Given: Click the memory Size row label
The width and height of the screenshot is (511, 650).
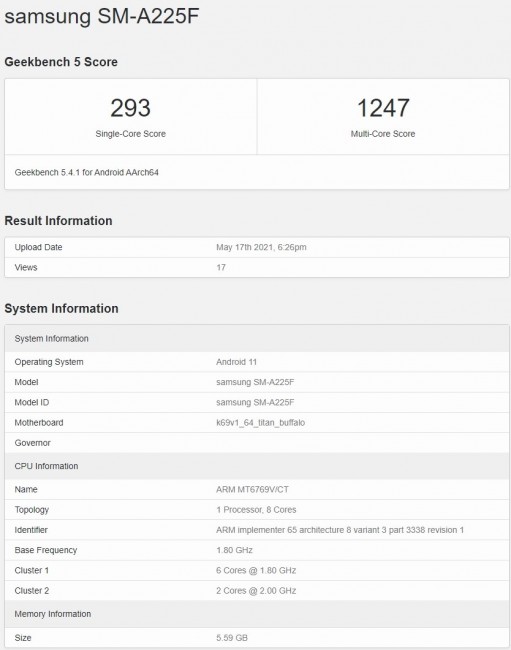Looking at the screenshot, I should click(23, 638).
